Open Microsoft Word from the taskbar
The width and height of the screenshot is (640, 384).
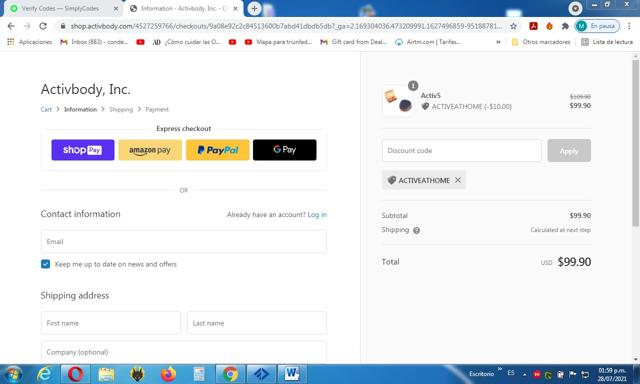coord(292,374)
